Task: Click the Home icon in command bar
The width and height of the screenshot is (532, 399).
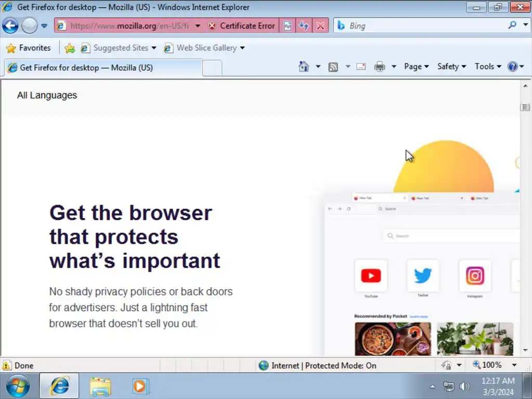Action: (304, 66)
